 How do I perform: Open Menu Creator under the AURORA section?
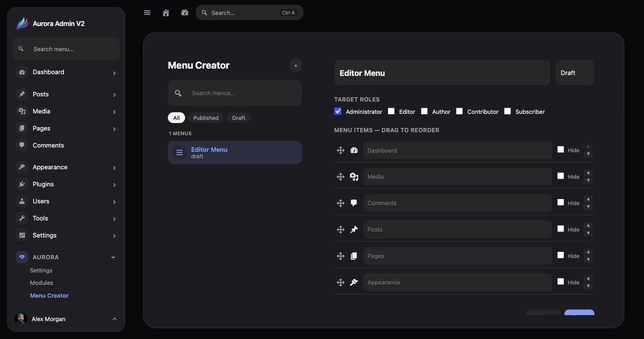pos(49,296)
